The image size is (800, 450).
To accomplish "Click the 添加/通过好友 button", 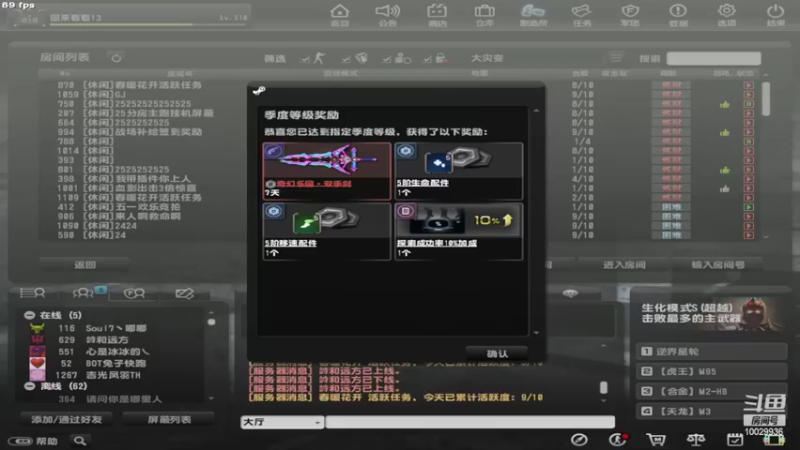I will (x=67, y=419).
